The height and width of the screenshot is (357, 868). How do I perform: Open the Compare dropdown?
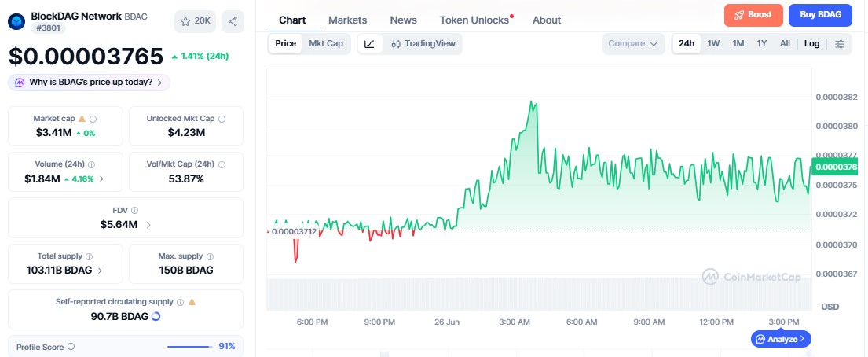tap(633, 44)
